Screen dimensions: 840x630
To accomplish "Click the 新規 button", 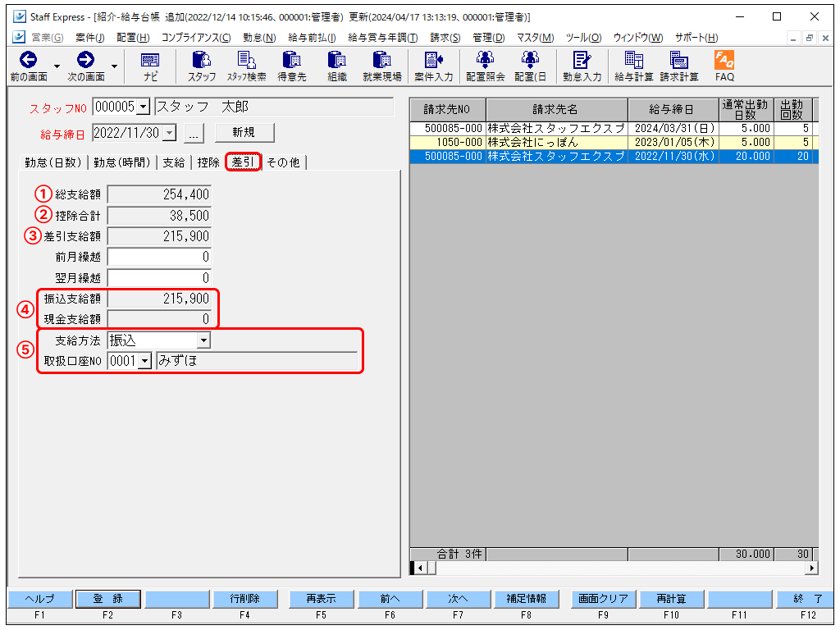I will pyautogui.click(x=244, y=133).
